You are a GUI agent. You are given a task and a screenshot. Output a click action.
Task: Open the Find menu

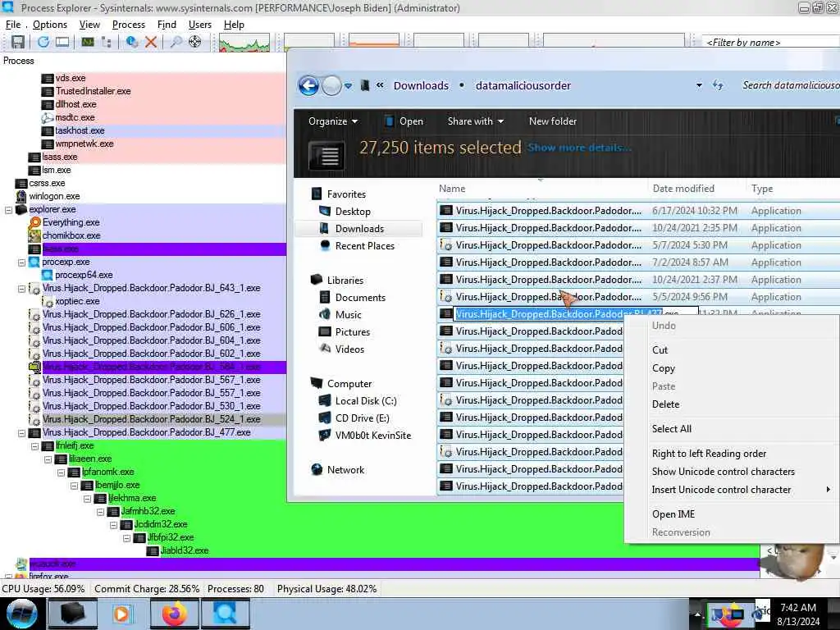click(167, 25)
